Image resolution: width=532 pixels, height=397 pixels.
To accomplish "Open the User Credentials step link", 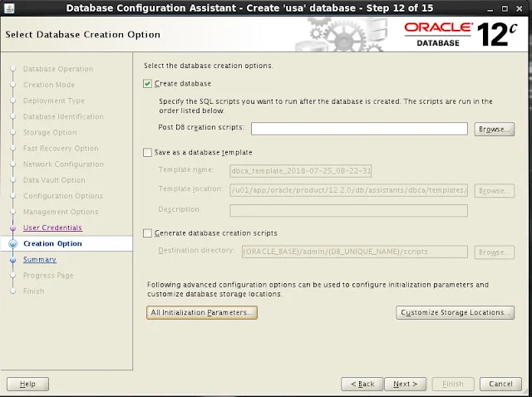I will (x=52, y=228).
